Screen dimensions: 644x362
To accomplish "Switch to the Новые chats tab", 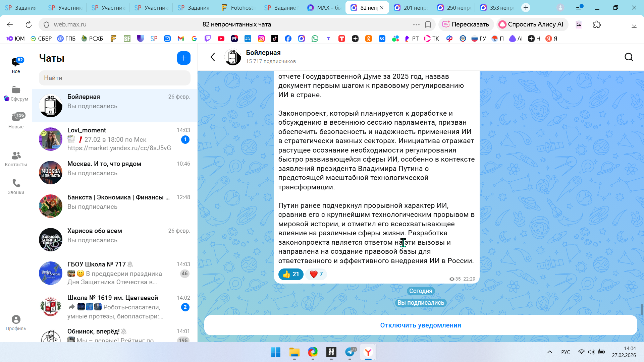I will [16, 121].
